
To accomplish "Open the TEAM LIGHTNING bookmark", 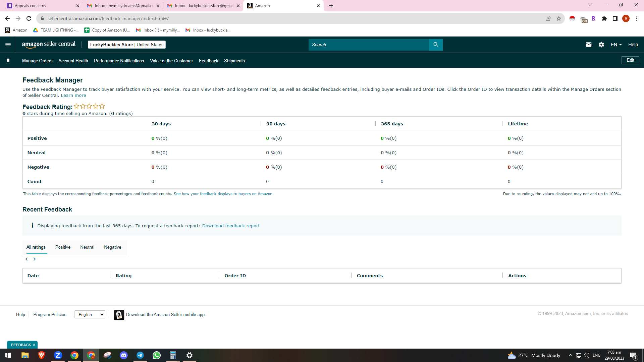I will (x=56, y=30).
